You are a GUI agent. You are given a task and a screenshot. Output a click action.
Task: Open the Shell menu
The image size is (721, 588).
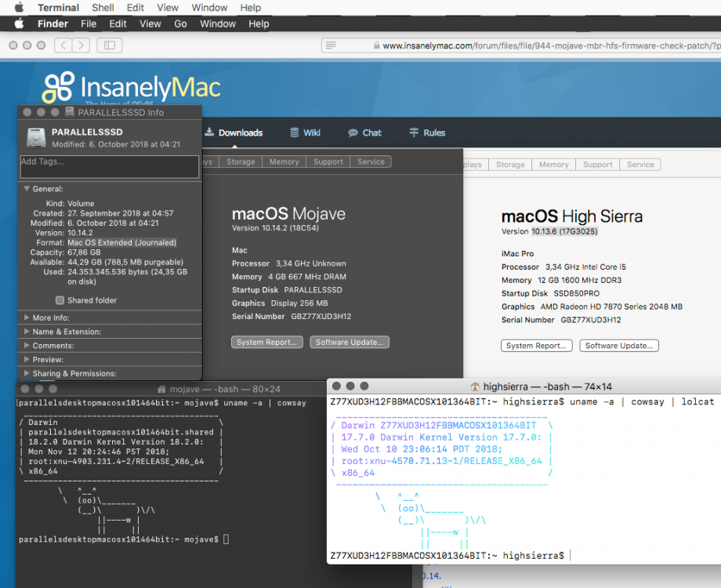pos(103,8)
